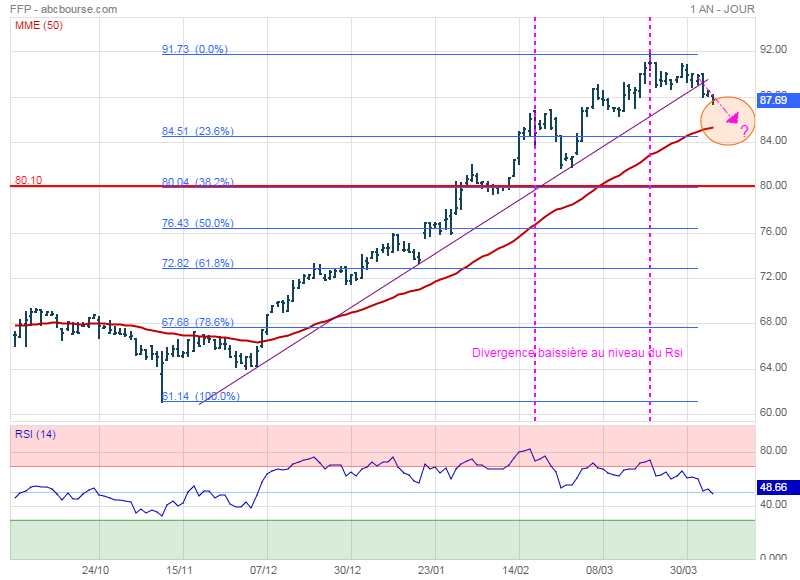Click the 68.00 price axis label
800x580 pixels.
(773, 321)
